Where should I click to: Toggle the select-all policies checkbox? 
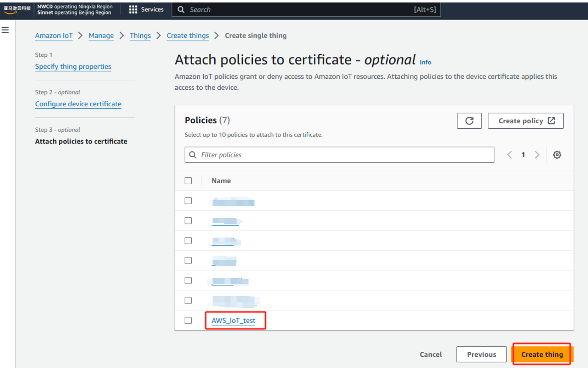(x=188, y=181)
